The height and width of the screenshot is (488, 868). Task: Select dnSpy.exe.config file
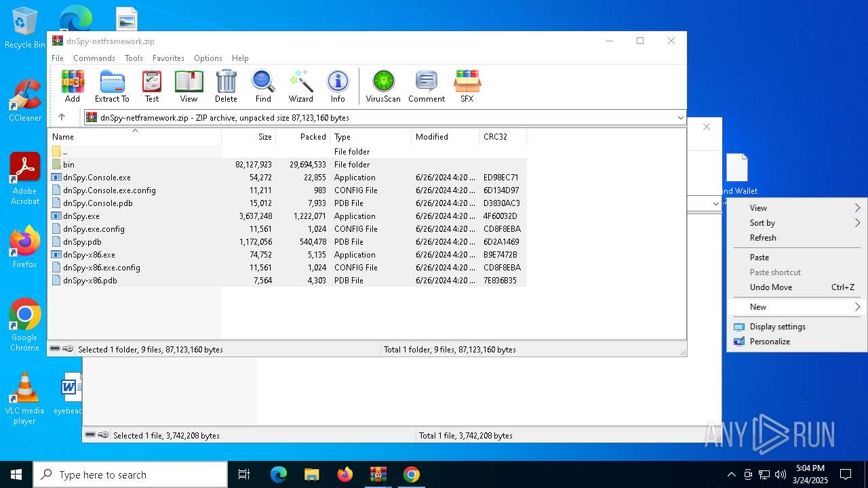coord(288,229)
